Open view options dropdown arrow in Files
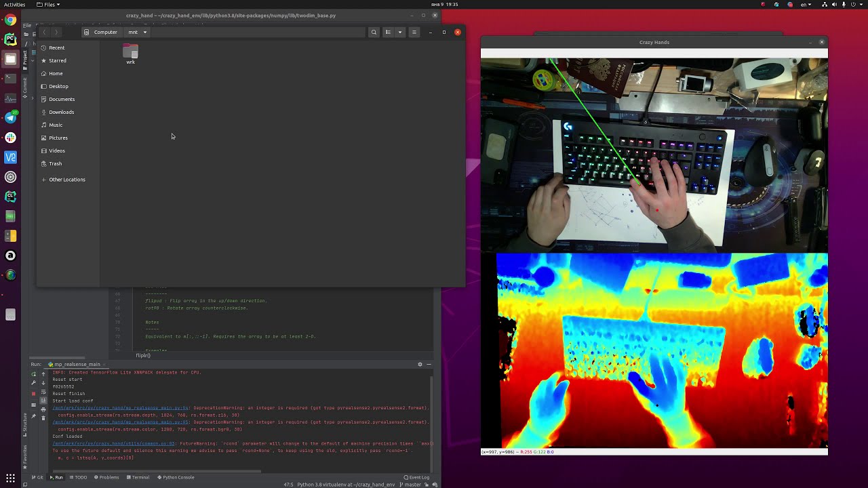The image size is (868, 488). 399,32
